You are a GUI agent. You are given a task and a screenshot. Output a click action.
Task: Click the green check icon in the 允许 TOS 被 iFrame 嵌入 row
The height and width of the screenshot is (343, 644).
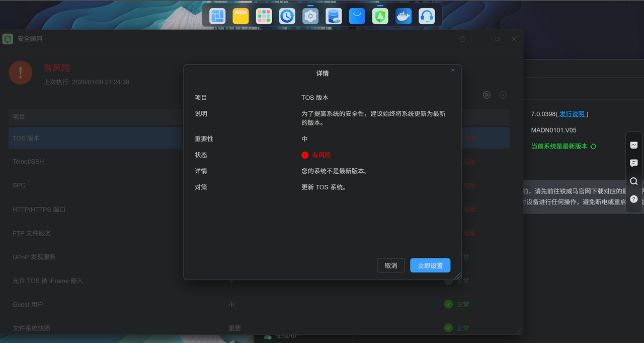click(x=448, y=281)
